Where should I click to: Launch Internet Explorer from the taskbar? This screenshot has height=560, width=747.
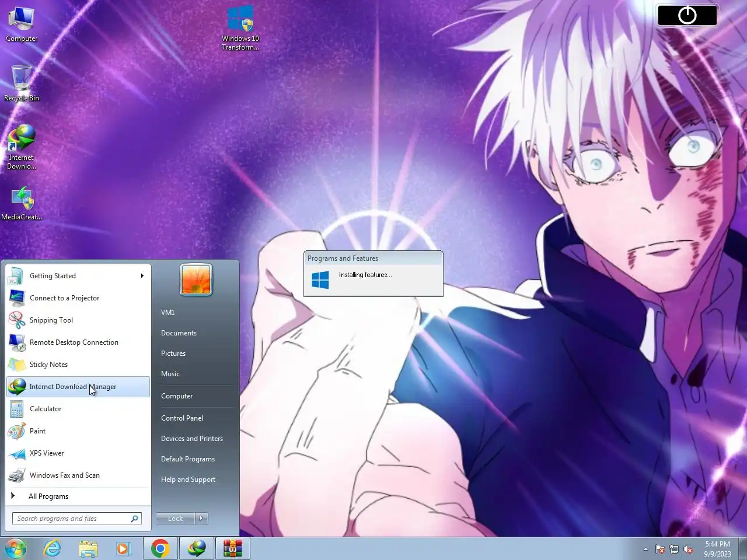pyautogui.click(x=53, y=548)
